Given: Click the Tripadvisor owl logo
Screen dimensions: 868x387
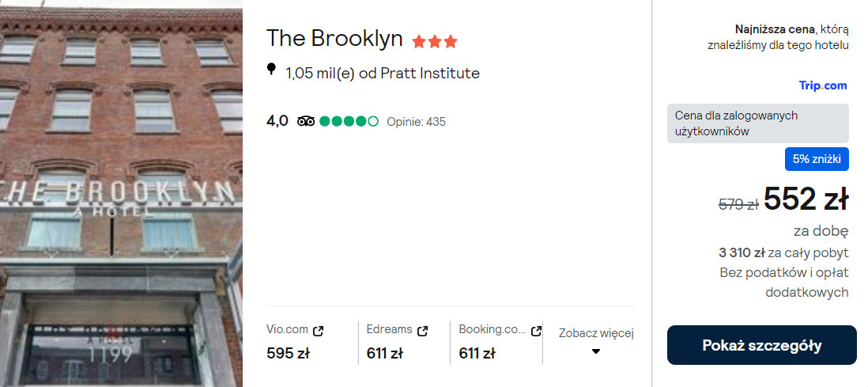Looking at the screenshot, I should point(306,121).
